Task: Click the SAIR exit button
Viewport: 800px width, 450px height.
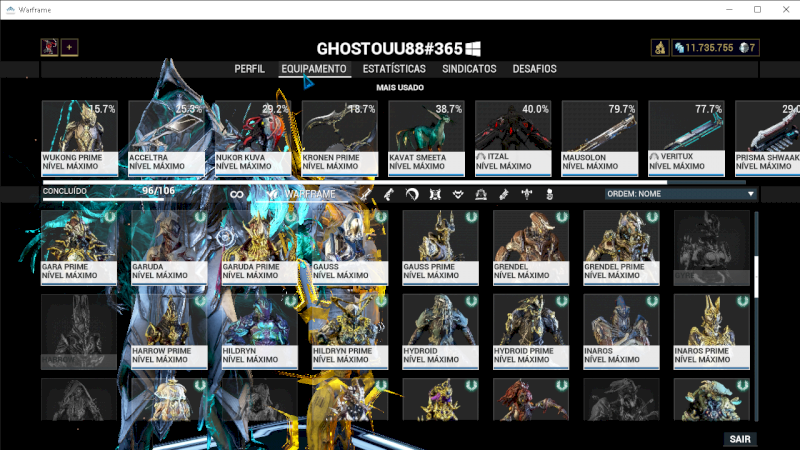Action: tap(740, 439)
